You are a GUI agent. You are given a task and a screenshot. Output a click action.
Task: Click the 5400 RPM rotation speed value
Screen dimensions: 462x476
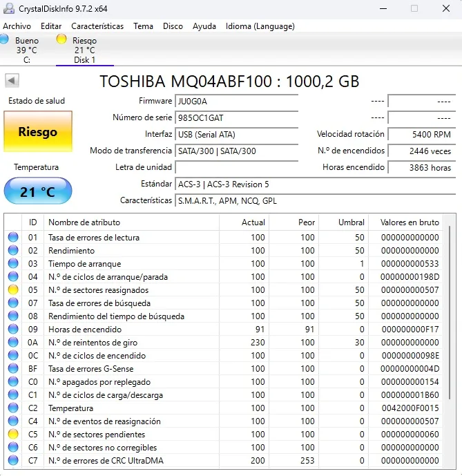point(422,134)
